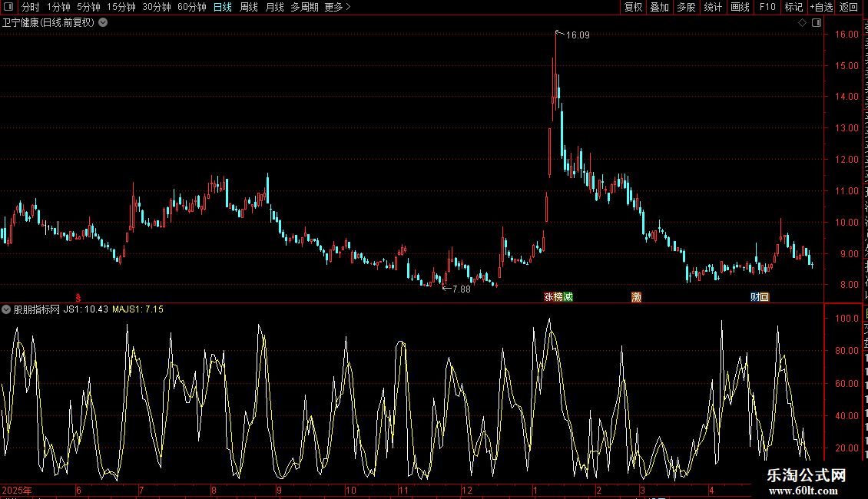Select the 日线 daily tab
This screenshot has width=868, height=499.
coord(223,7)
